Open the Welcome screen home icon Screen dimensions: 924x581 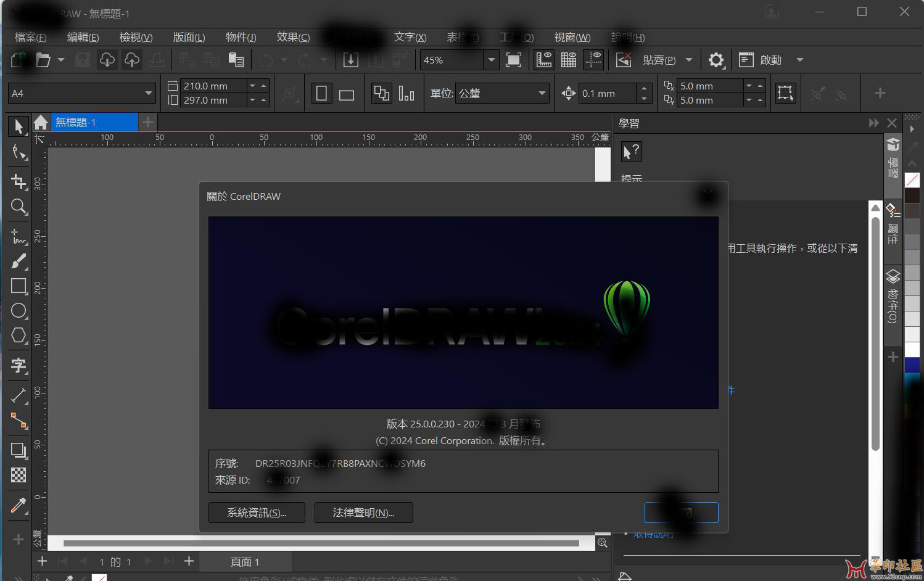pyautogui.click(x=41, y=122)
